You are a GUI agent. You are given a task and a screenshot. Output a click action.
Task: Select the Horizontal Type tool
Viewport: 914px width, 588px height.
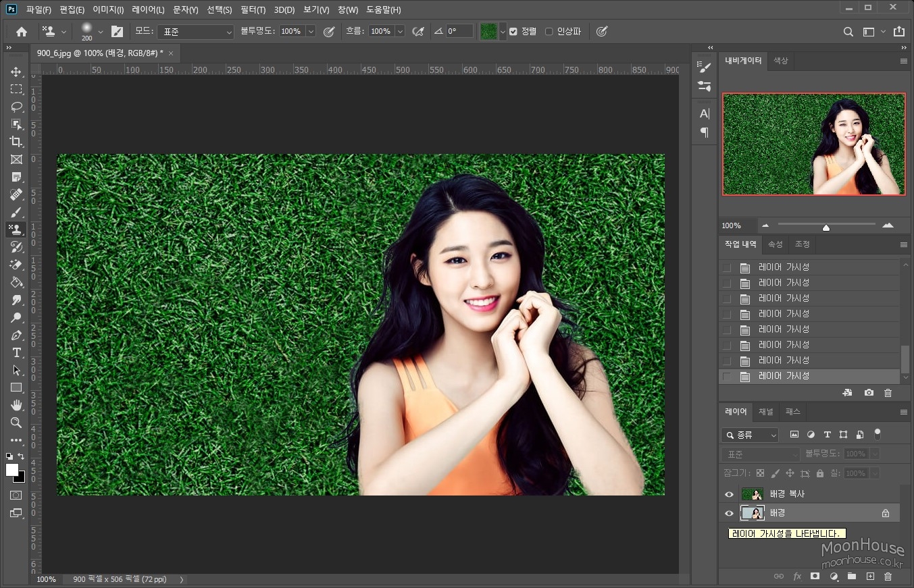click(x=16, y=352)
